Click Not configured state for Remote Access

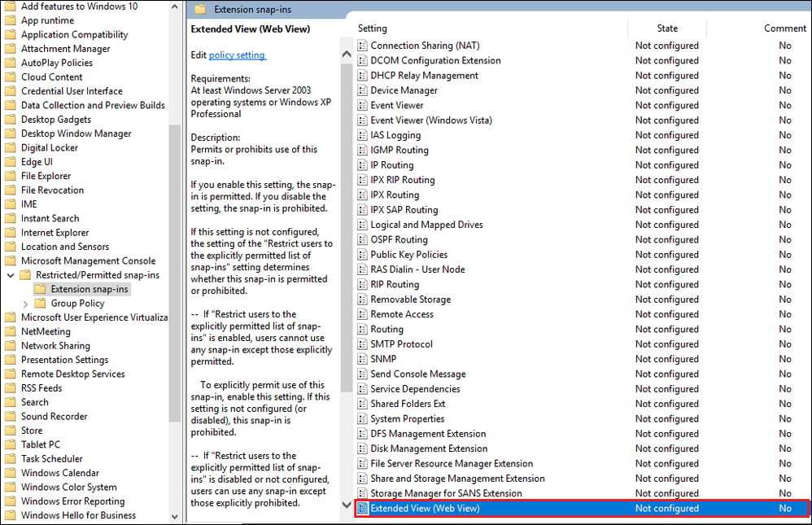[667, 314]
